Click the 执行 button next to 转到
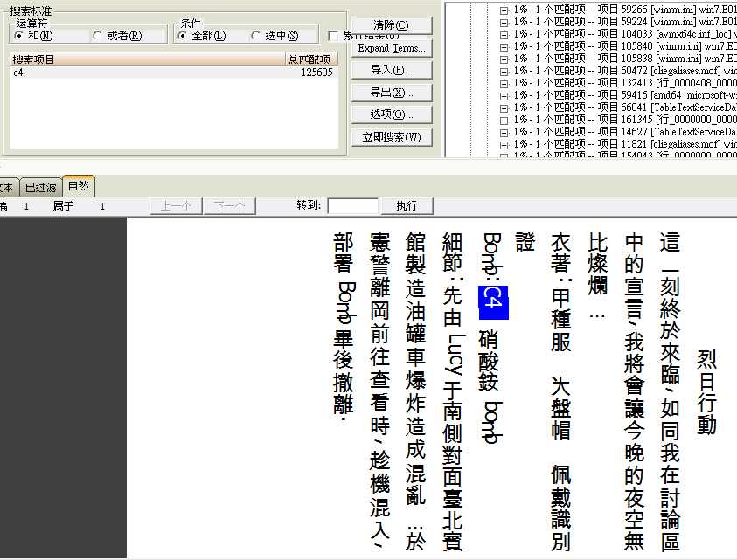The image size is (737, 560). 407,206
